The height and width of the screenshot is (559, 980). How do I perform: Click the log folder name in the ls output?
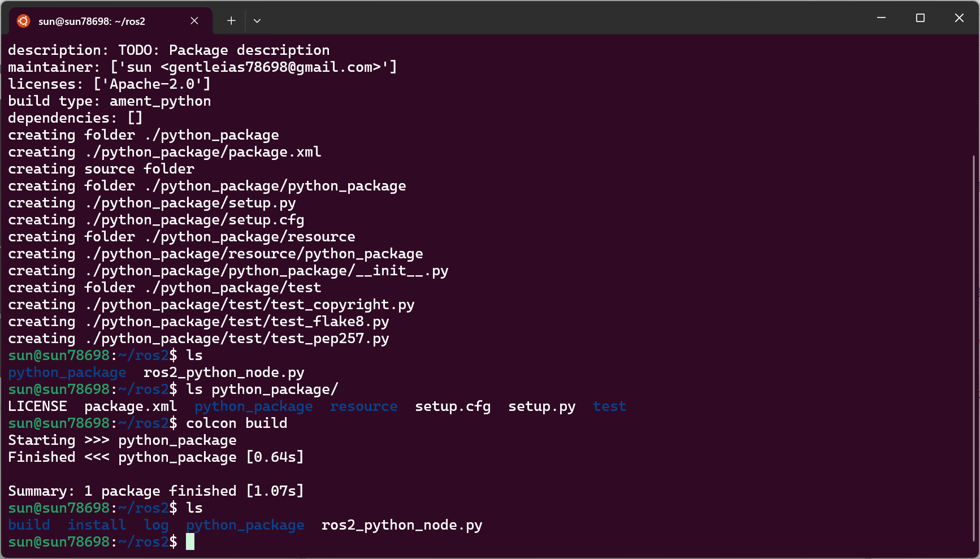point(156,525)
